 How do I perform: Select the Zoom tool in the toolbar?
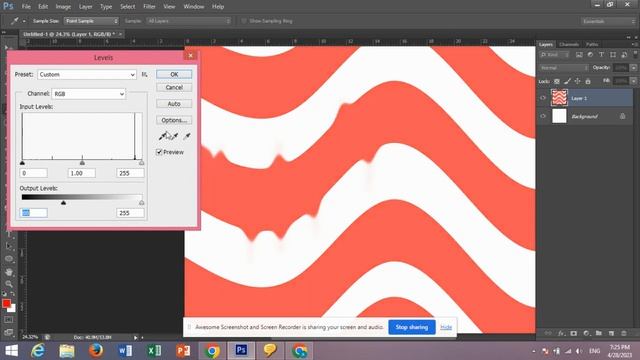tap(9, 284)
